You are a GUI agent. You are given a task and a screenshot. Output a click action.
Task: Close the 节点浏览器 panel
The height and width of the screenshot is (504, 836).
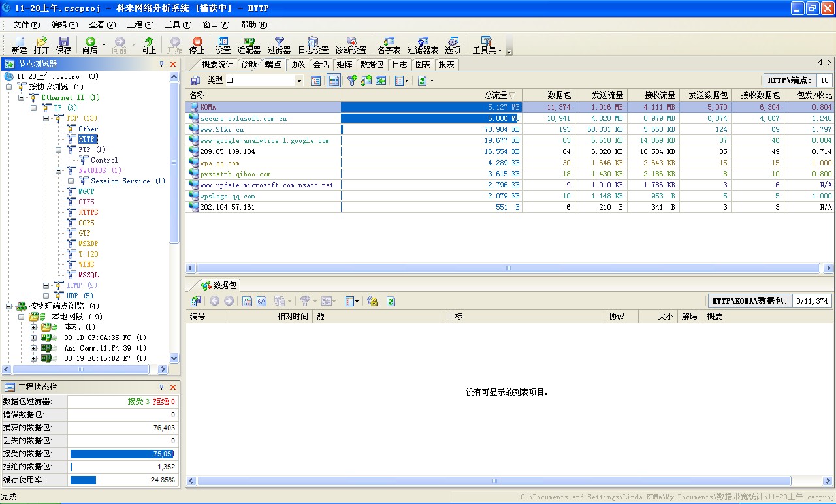(x=173, y=64)
